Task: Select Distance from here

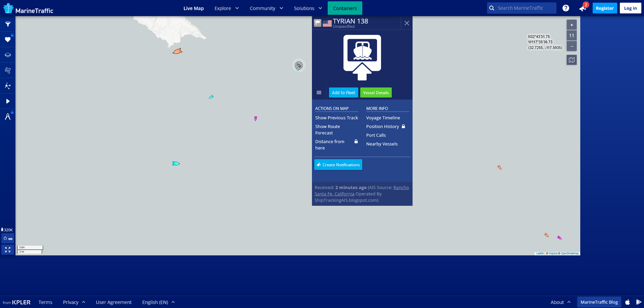Action: 330,145
